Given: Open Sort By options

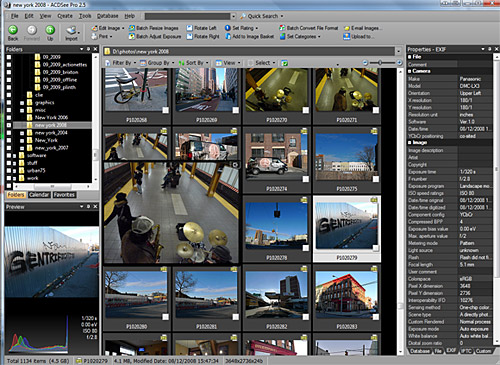Looking at the screenshot, I should coord(193,63).
